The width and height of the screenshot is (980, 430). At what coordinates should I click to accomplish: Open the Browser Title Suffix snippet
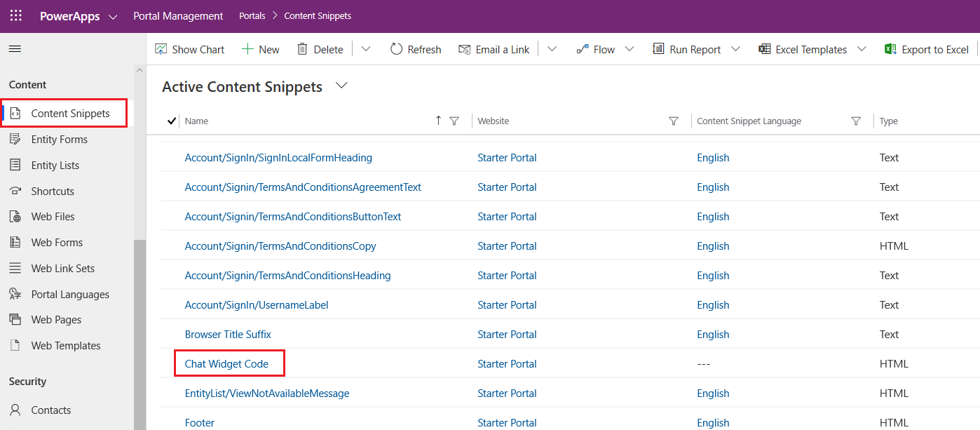[228, 335]
